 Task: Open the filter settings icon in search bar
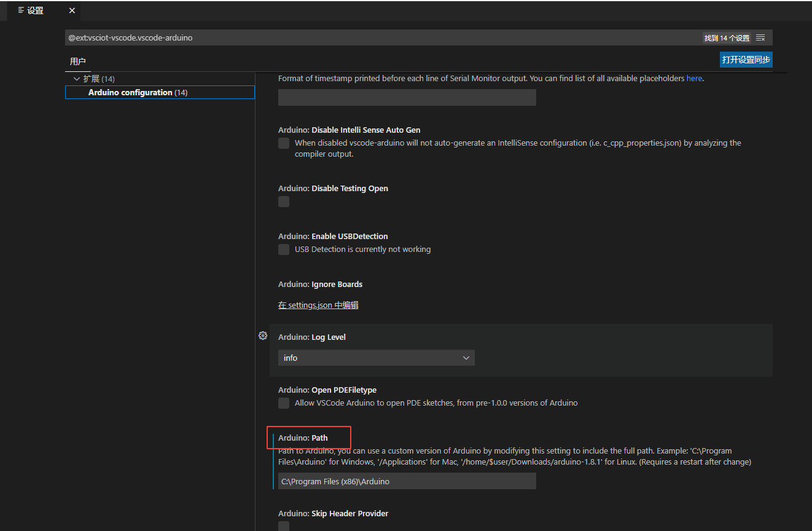(760, 37)
